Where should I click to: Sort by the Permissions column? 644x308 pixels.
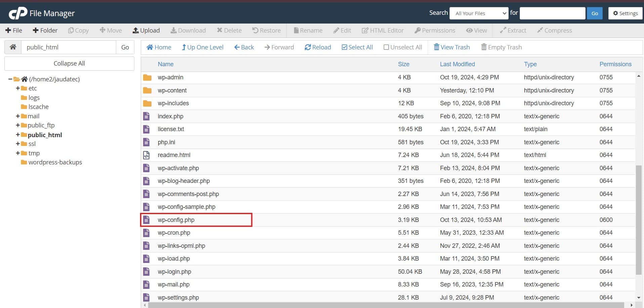[615, 64]
